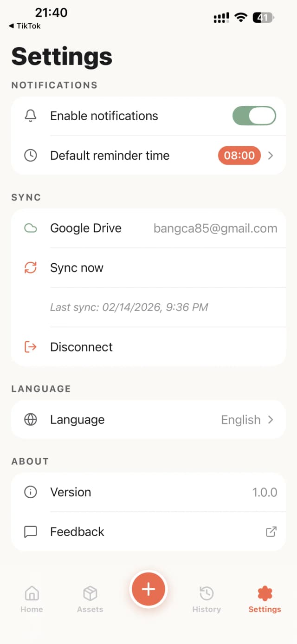Tap Sync now to sync data
The width and height of the screenshot is (297, 644).
[x=77, y=267]
